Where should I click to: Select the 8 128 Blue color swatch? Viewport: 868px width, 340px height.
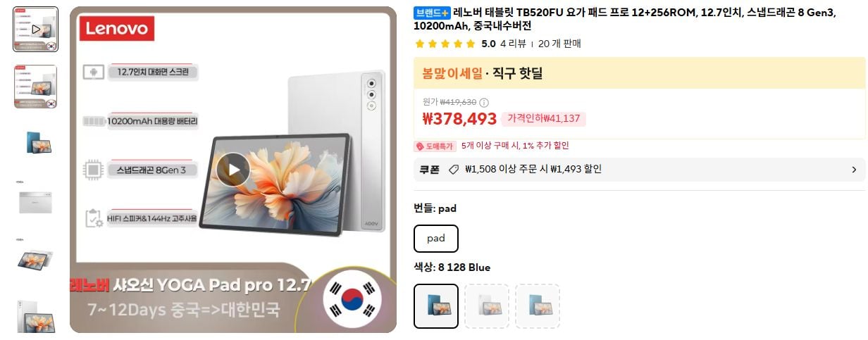(x=436, y=306)
